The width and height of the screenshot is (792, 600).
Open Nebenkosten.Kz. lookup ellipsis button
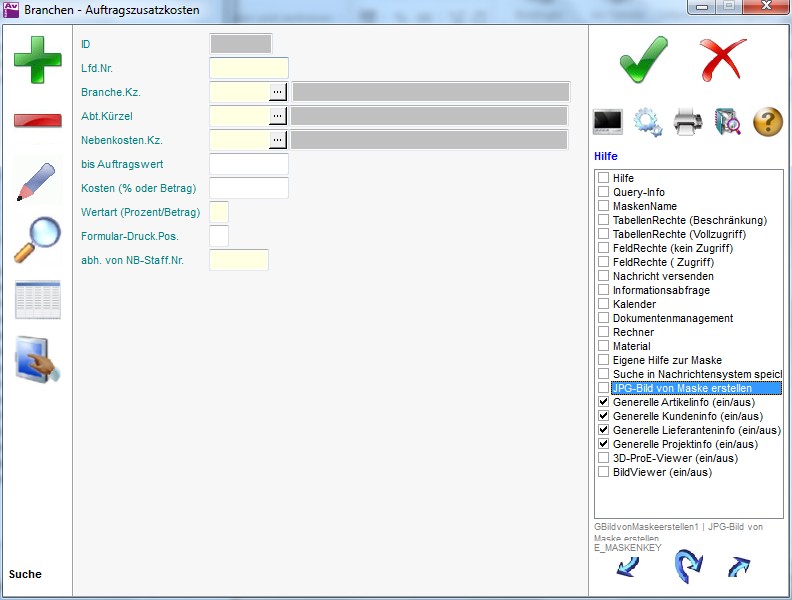tap(278, 140)
